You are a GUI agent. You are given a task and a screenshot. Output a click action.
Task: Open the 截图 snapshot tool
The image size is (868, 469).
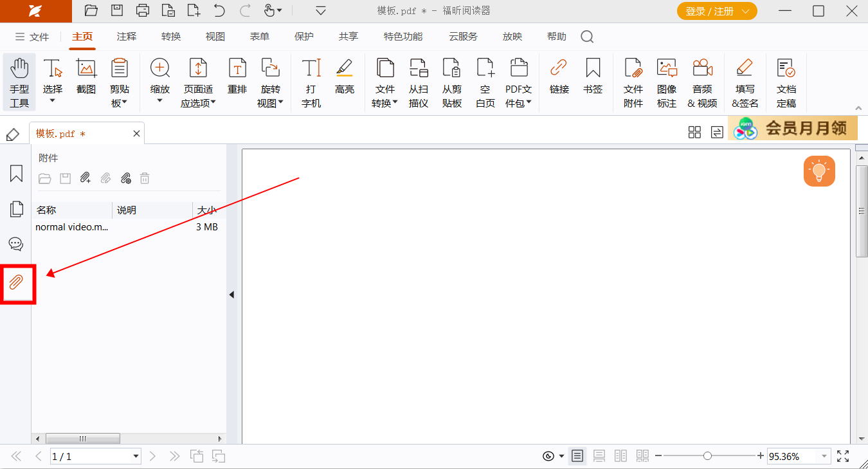[x=86, y=77]
